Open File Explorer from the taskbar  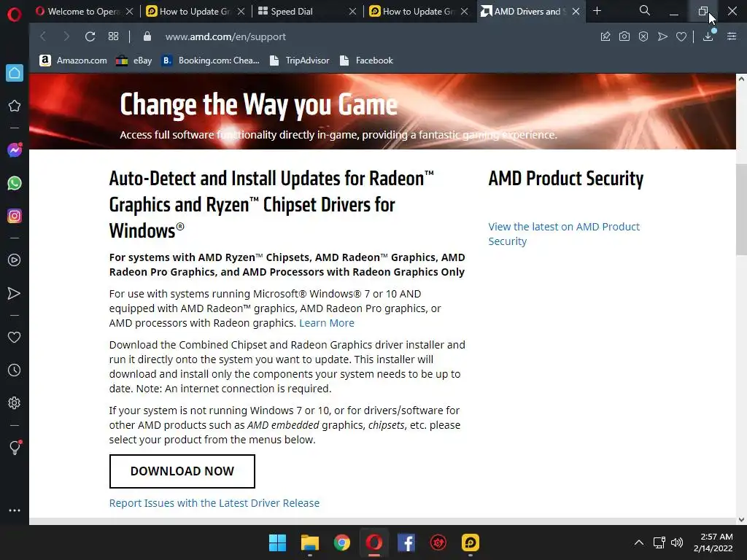tap(309, 542)
